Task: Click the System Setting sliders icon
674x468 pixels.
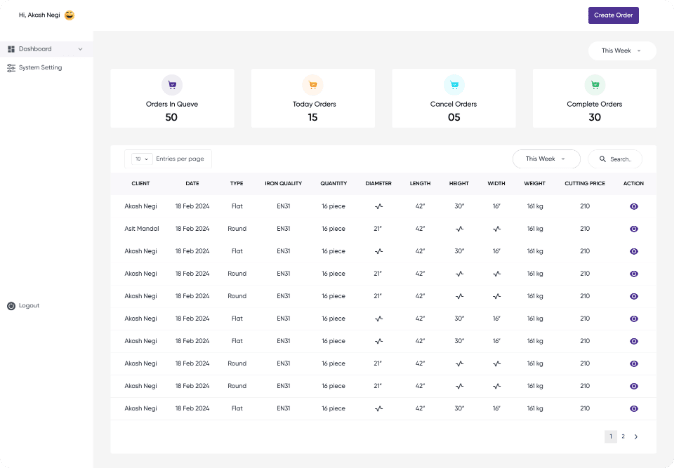Action: click(x=11, y=68)
